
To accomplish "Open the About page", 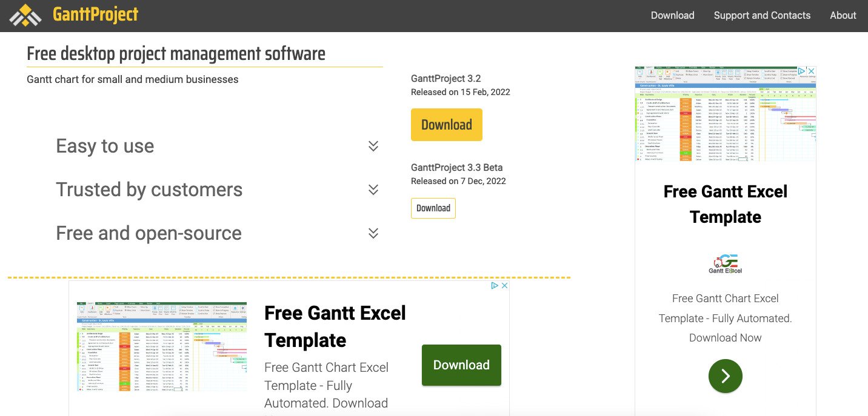I will [843, 15].
